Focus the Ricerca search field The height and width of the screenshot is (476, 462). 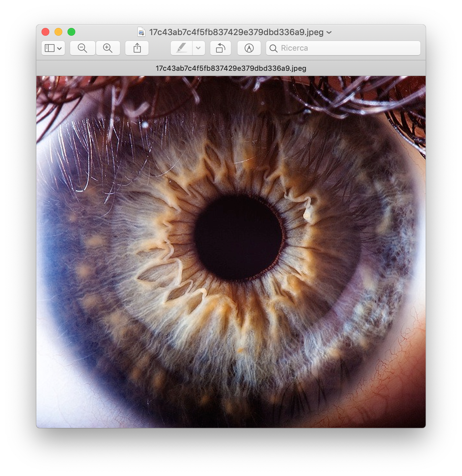(343, 48)
